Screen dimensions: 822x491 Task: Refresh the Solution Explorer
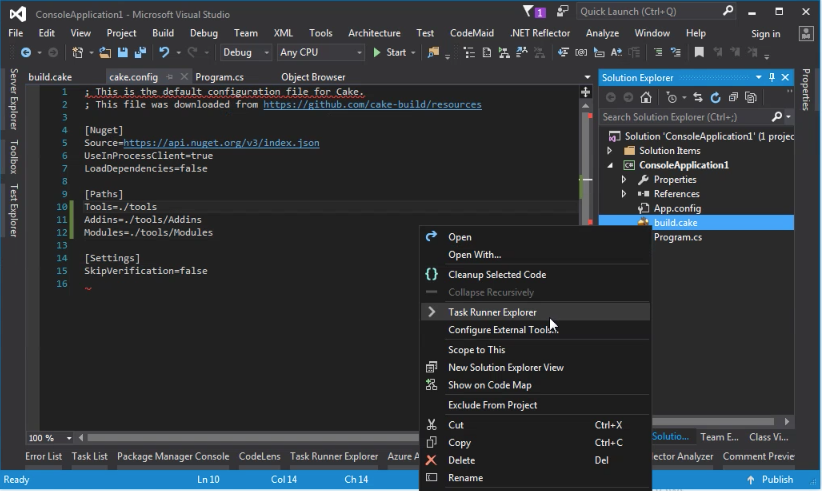[716, 97]
